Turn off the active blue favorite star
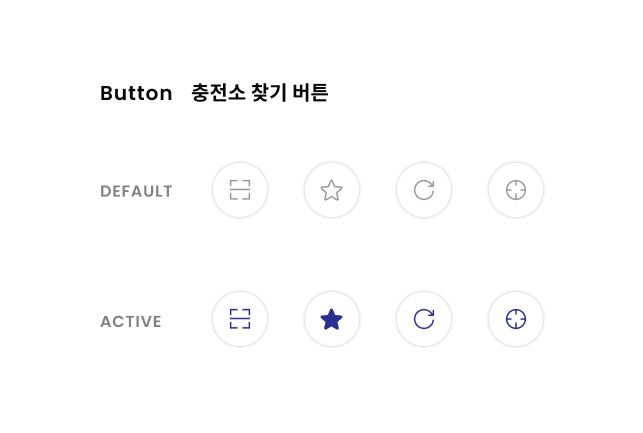Viewport: 643px width, 433px height. point(332,319)
